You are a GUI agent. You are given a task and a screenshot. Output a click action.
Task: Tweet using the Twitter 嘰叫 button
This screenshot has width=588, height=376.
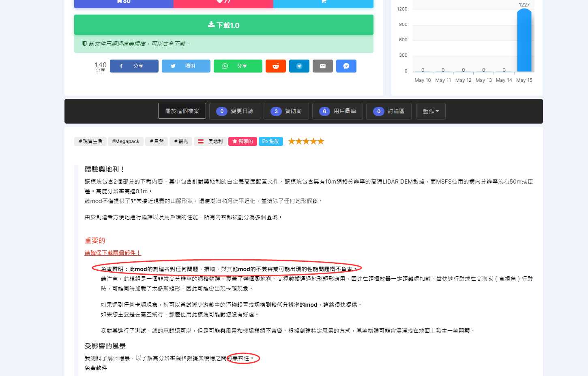186,66
